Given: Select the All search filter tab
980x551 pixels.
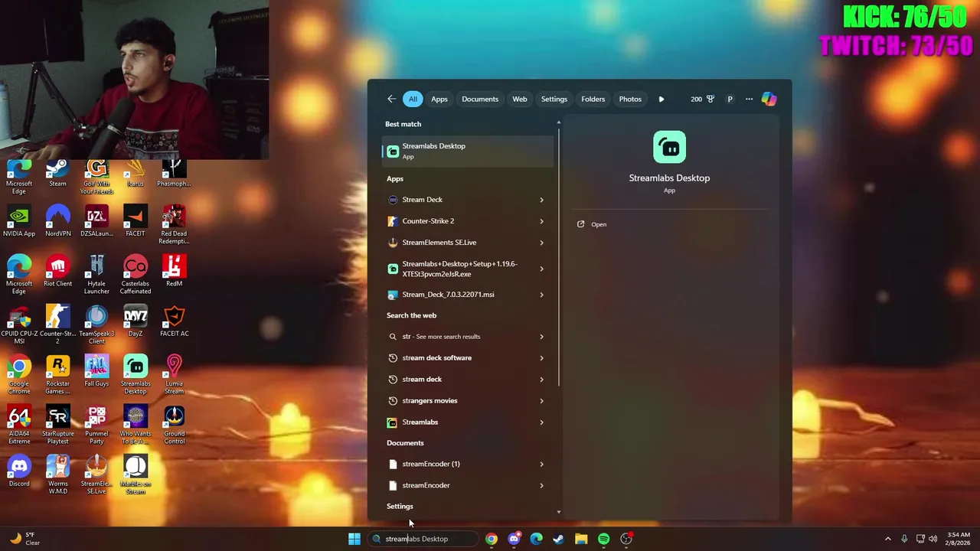Looking at the screenshot, I should click(x=413, y=99).
